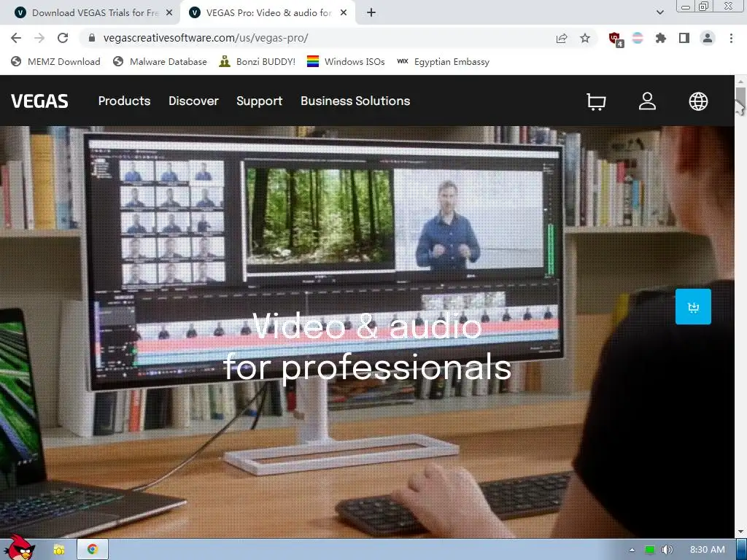Open Egyptian Embassy bookmark
The width and height of the screenshot is (747, 560).
click(x=443, y=61)
